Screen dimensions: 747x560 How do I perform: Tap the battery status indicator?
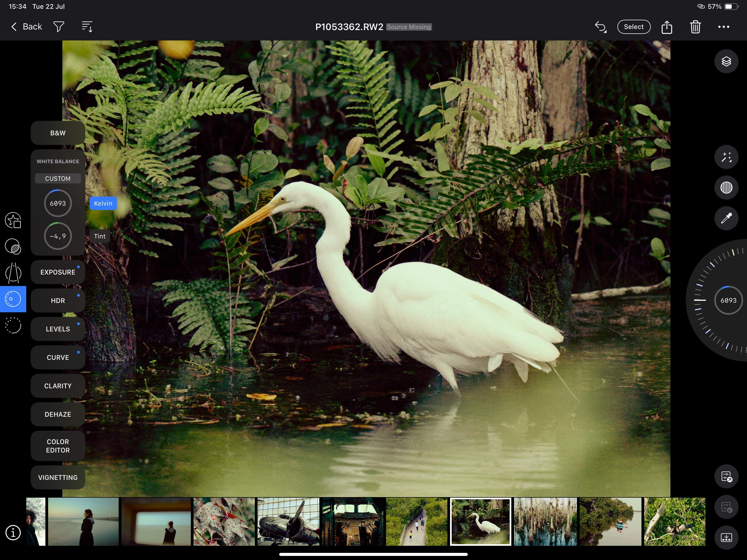(731, 6)
